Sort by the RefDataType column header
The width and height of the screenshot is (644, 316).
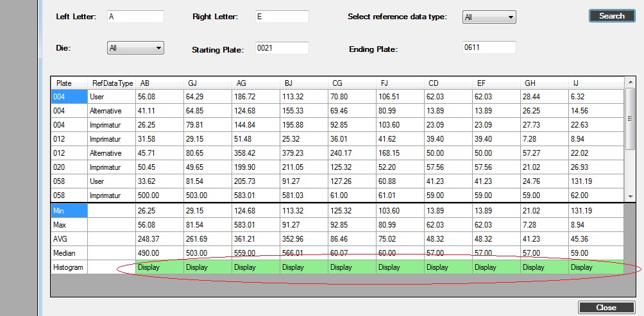[x=112, y=83]
